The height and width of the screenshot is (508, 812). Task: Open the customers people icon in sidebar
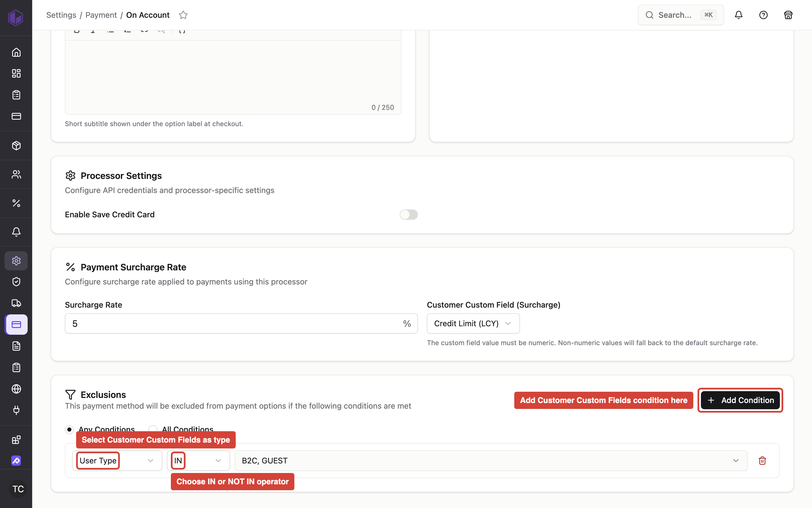point(16,174)
